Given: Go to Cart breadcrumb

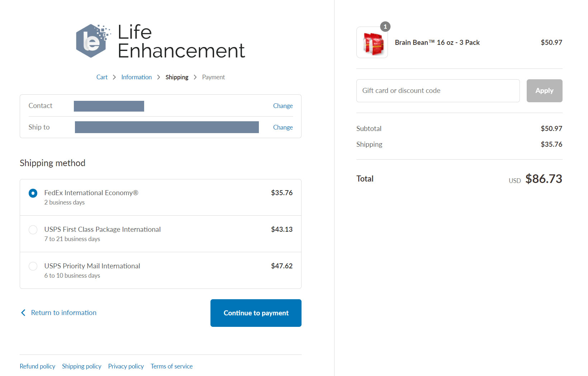Looking at the screenshot, I should coord(102,77).
